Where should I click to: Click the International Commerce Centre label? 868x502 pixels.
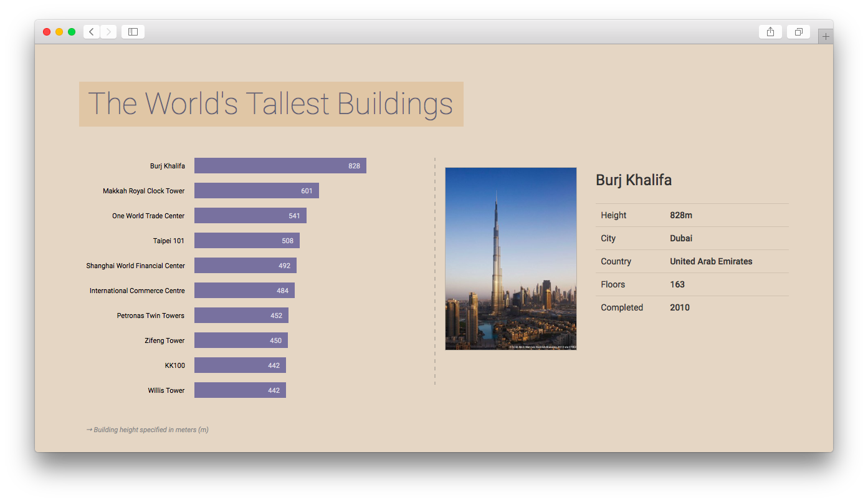pyautogui.click(x=137, y=291)
